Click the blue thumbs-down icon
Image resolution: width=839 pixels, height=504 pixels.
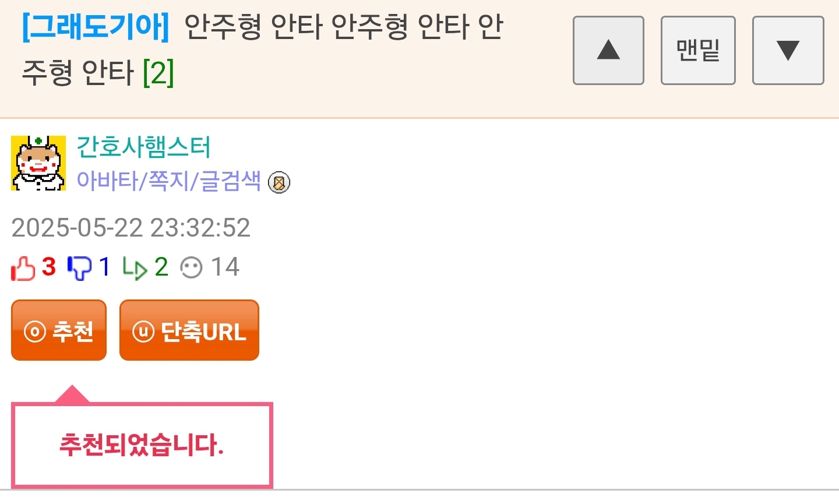pyautogui.click(x=79, y=268)
